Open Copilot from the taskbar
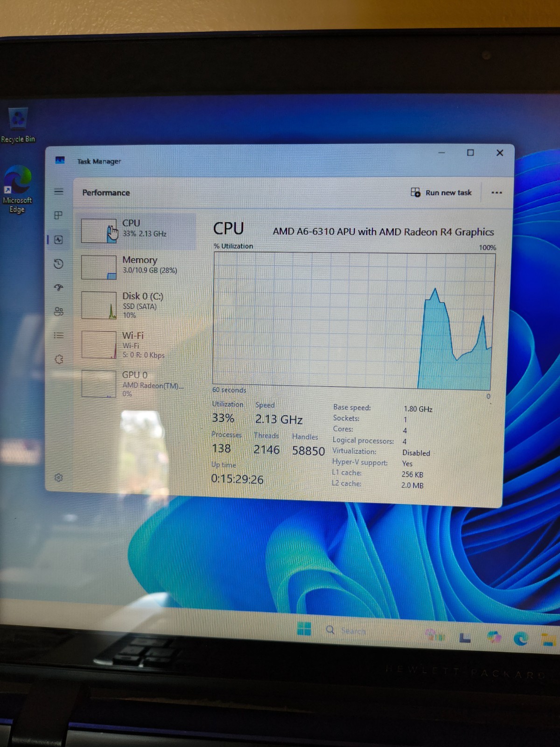This screenshot has width=560, height=747. (x=494, y=637)
